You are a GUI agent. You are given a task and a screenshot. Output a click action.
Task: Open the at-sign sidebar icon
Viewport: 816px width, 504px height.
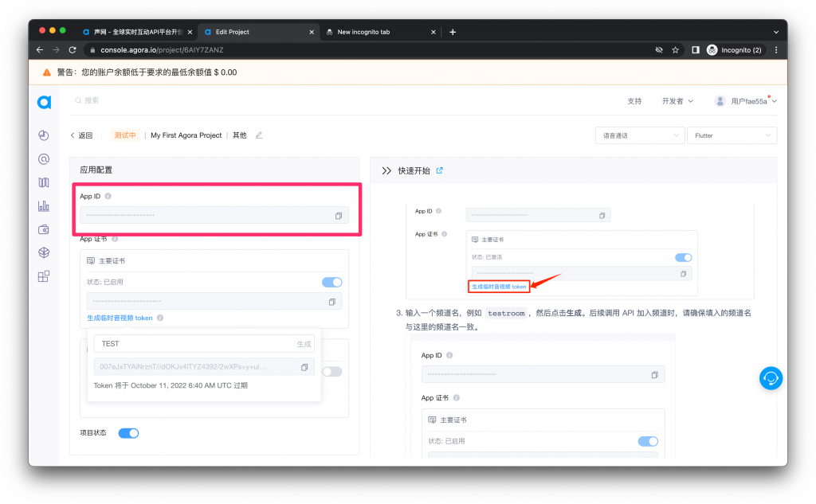tap(44, 159)
